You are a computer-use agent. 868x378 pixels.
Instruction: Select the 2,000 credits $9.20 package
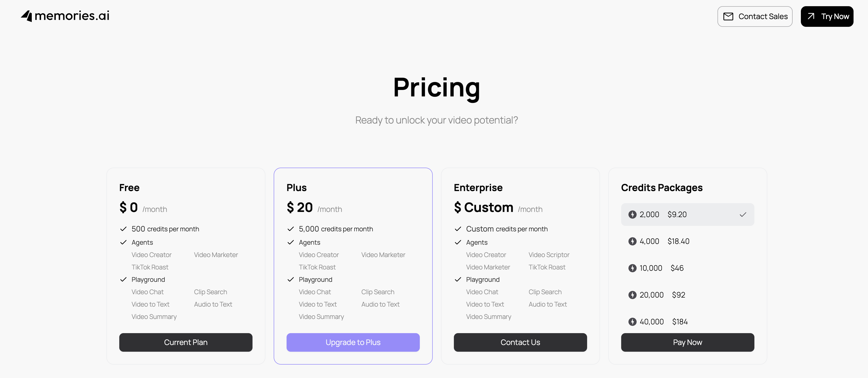687,215
